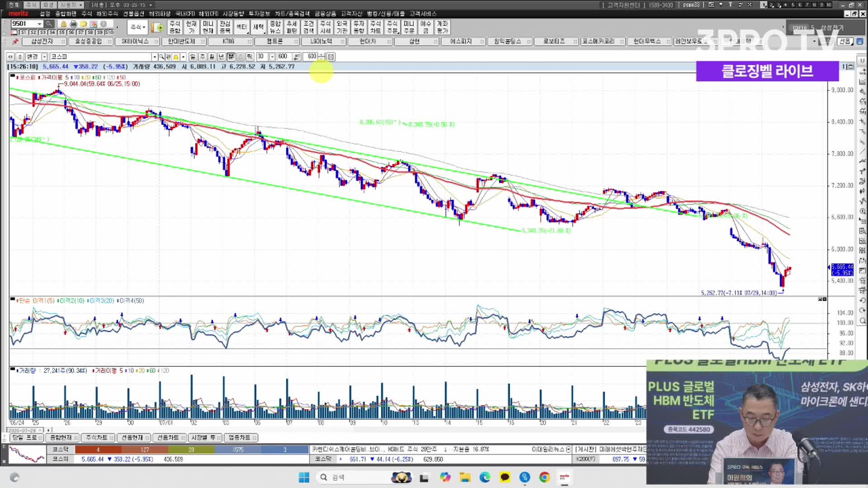Click the green arrow notebook icon beside the 주식 dropdown

pos(158,27)
